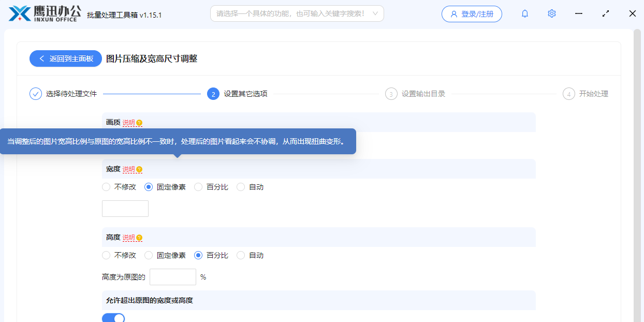Click 返回到主面板 button

tap(66, 58)
